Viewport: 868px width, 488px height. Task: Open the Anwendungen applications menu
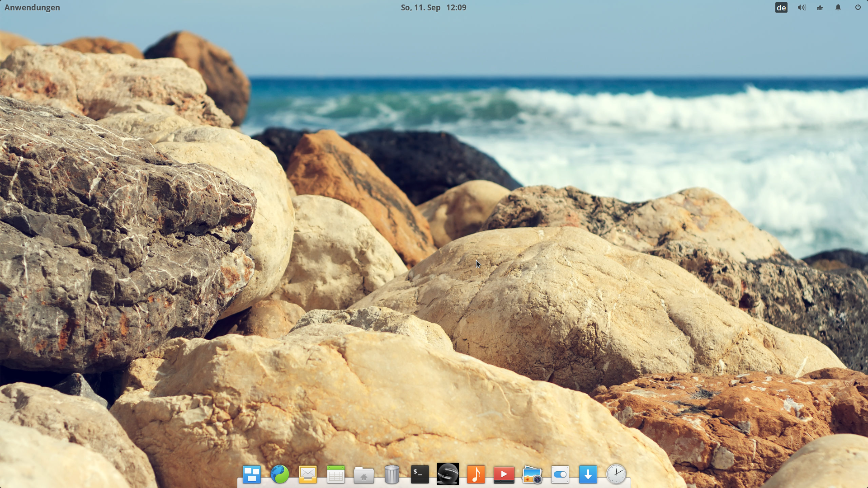(32, 7)
